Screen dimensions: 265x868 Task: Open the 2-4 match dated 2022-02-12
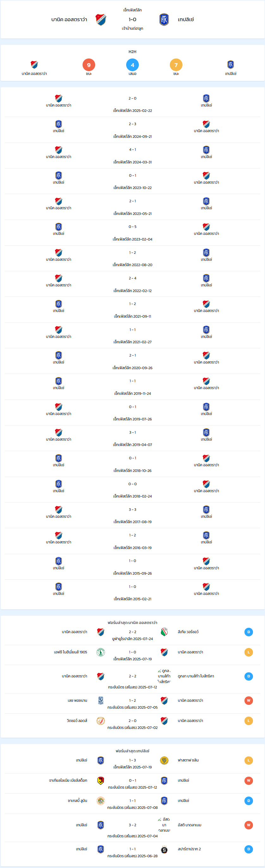pos(132,284)
